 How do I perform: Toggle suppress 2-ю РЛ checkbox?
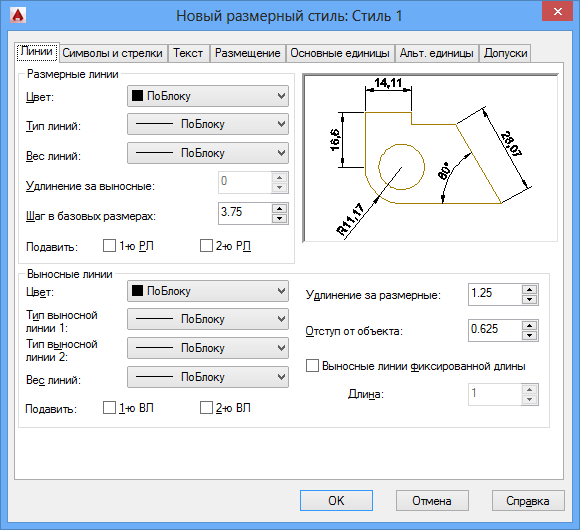[x=206, y=246]
